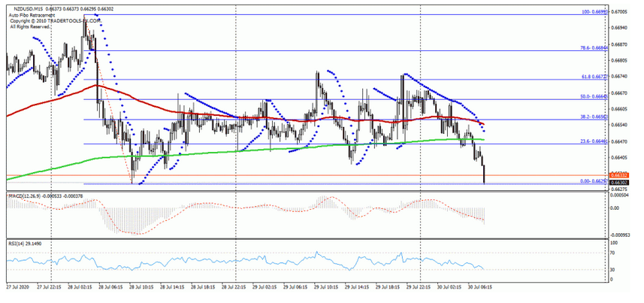Click the 0.67005 price axis label

click(621, 12)
